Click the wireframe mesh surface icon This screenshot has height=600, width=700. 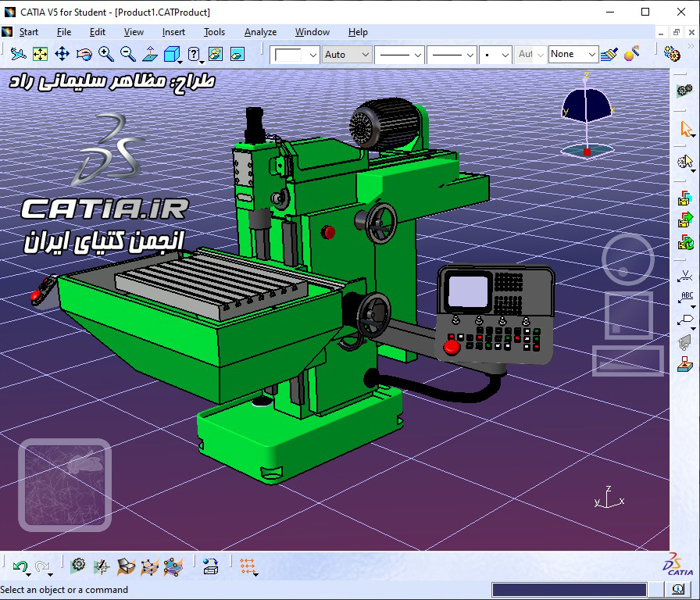[x=149, y=567]
